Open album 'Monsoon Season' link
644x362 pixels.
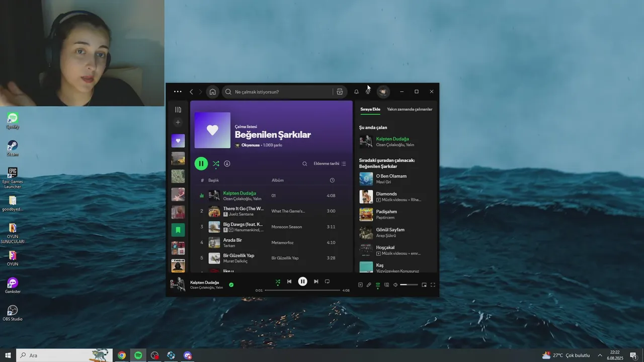[x=287, y=227]
